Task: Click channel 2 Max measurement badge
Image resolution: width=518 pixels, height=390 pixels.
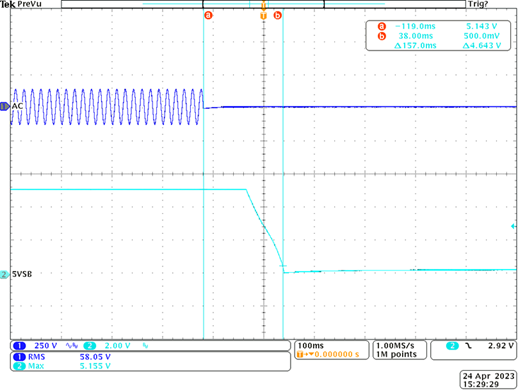Action: (x=19, y=366)
